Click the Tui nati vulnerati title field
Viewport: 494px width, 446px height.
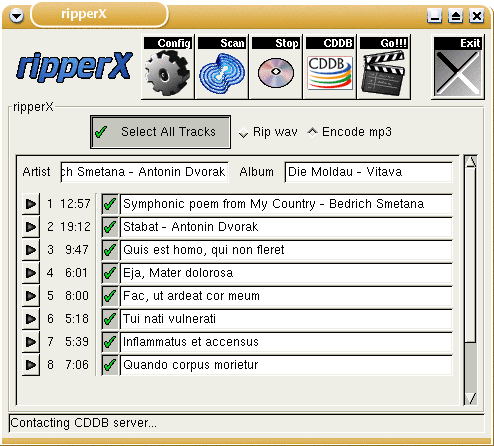click(x=286, y=319)
